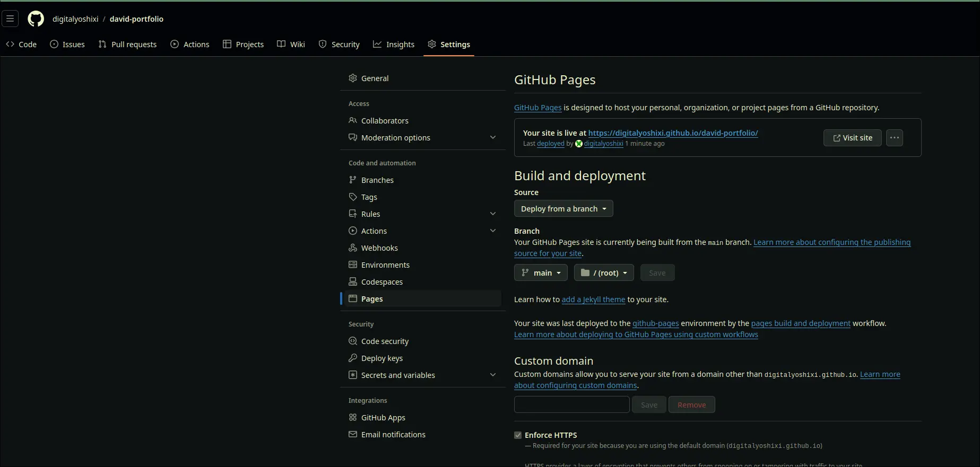Open GitHub Apps in the sidebar
The width and height of the screenshot is (980, 467).
coord(383,418)
